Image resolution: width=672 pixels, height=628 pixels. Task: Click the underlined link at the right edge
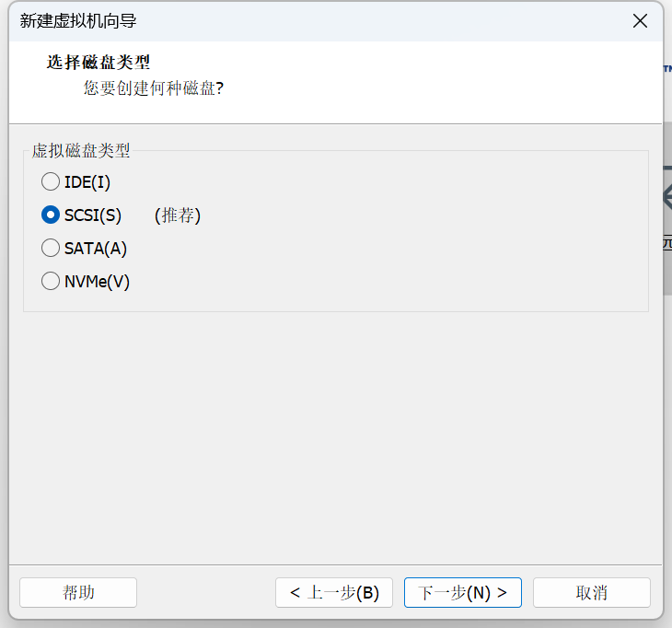tap(666, 244)
